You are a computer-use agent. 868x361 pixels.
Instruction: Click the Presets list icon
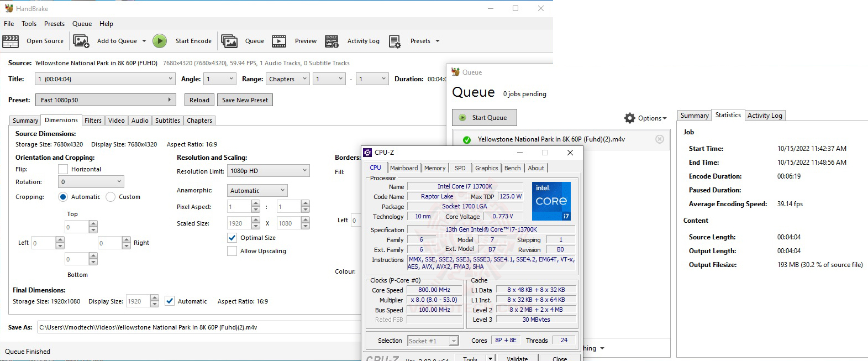[394, 41]
